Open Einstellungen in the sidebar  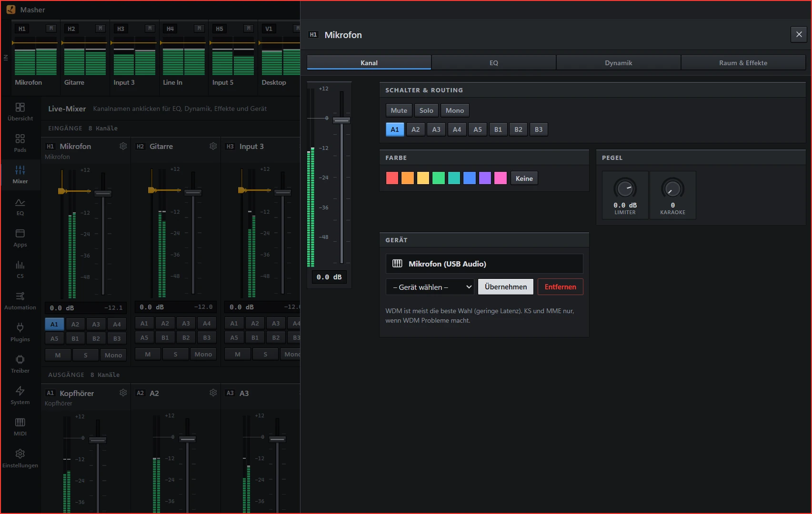point(20,459)
